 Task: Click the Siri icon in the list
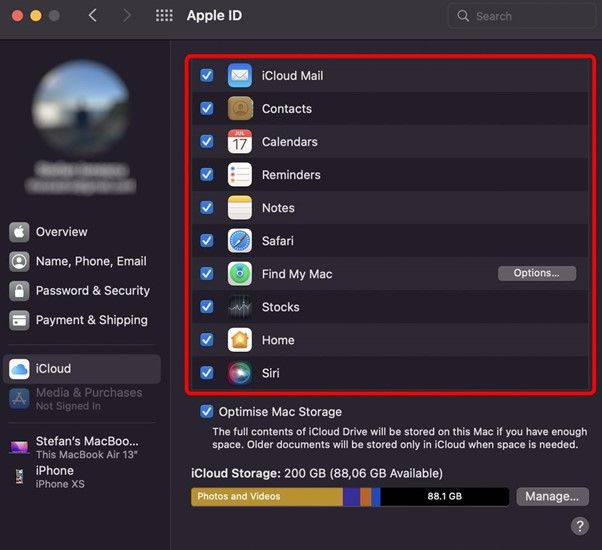point(239,373)
